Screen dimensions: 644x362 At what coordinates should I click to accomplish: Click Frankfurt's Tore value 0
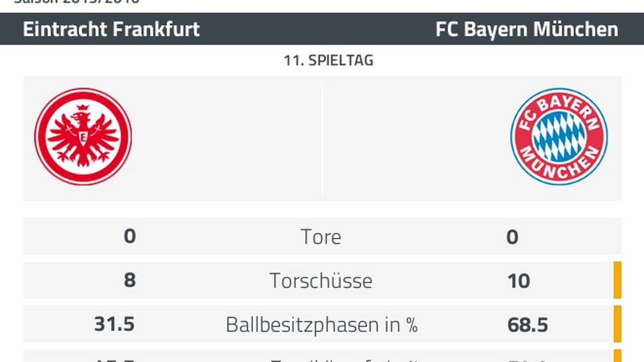(129, 236)
